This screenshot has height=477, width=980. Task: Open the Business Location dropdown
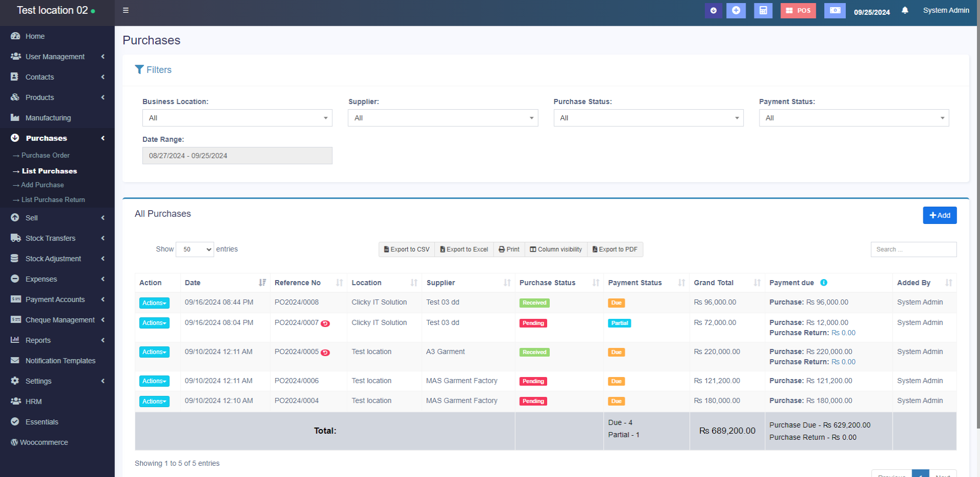point(237,118)
